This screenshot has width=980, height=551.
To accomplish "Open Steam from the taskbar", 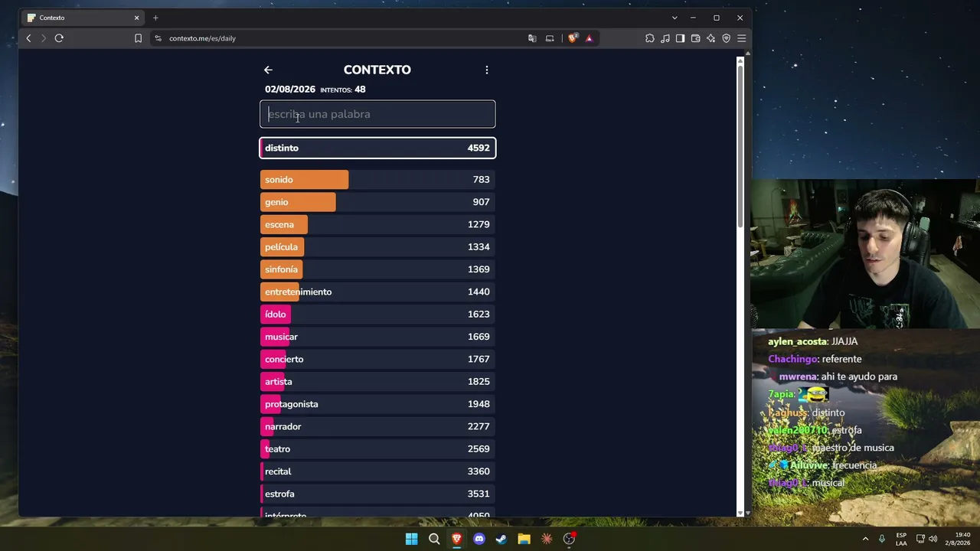I will [501, 539].
